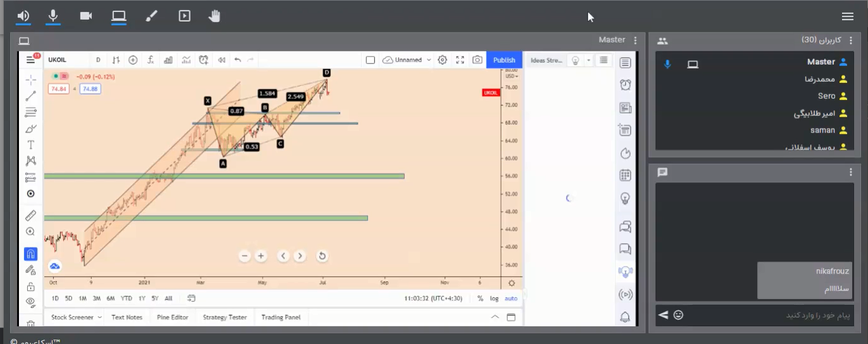Toggle log scale on price axis

[494, 298]
